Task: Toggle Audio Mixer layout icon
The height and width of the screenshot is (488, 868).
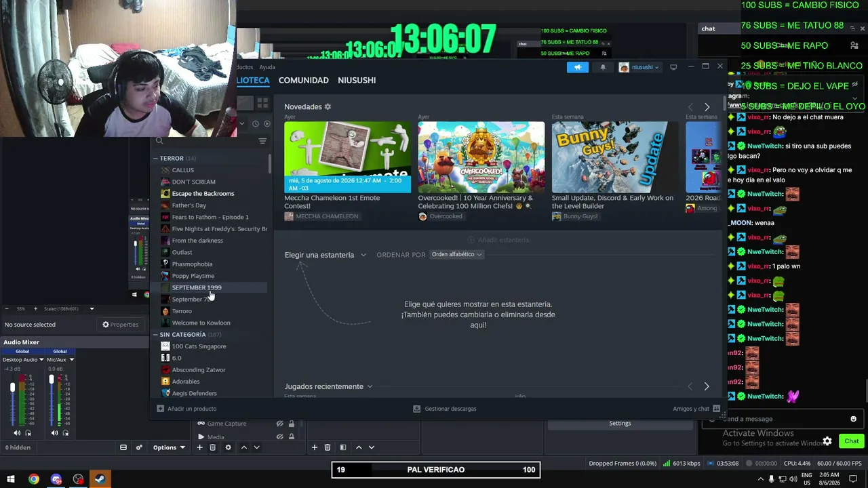Action: [123, 447]
